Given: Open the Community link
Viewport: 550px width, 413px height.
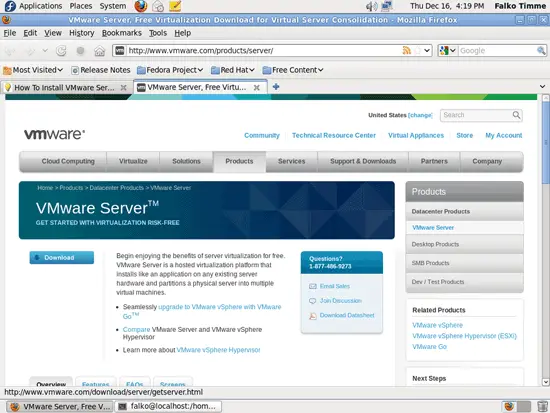Looking at the screenshot, I should [262, 135].
